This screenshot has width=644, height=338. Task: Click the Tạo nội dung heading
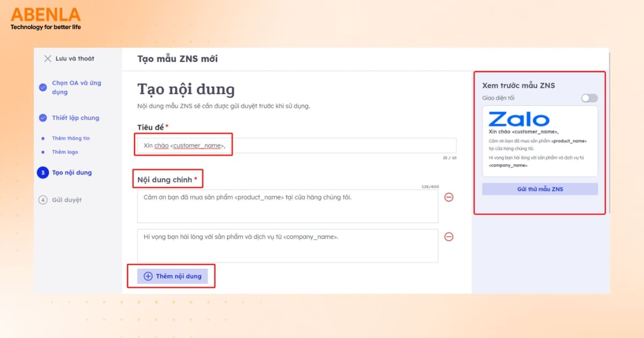[186, 90]
